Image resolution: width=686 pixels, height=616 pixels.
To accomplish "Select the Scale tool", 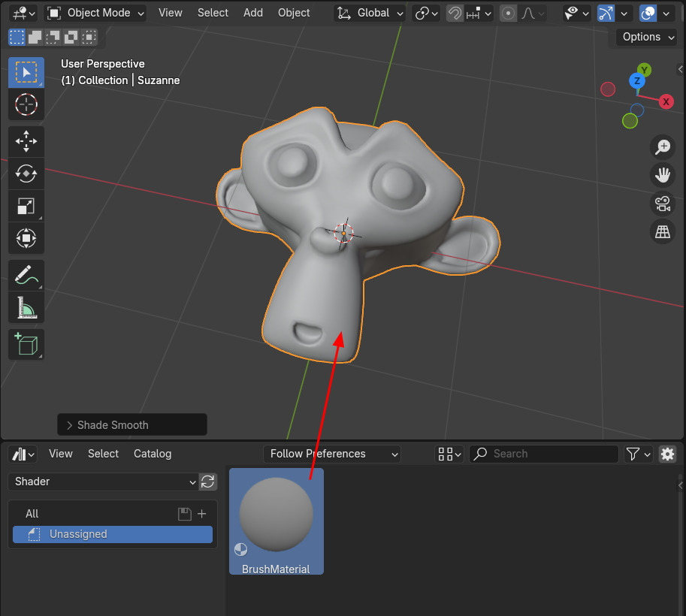I will coord(26,206).
